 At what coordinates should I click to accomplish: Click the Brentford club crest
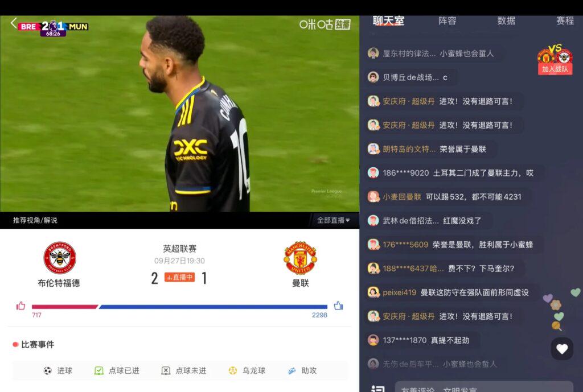[x=59, y=258]
